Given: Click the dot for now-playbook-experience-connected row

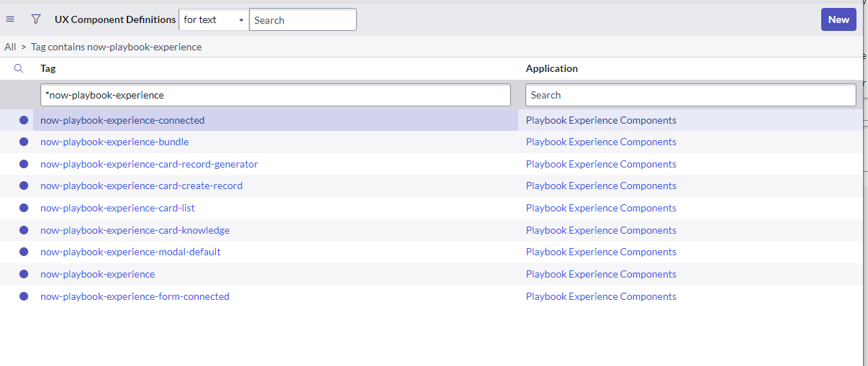Looking at the screenshot, I should (24, 120).
